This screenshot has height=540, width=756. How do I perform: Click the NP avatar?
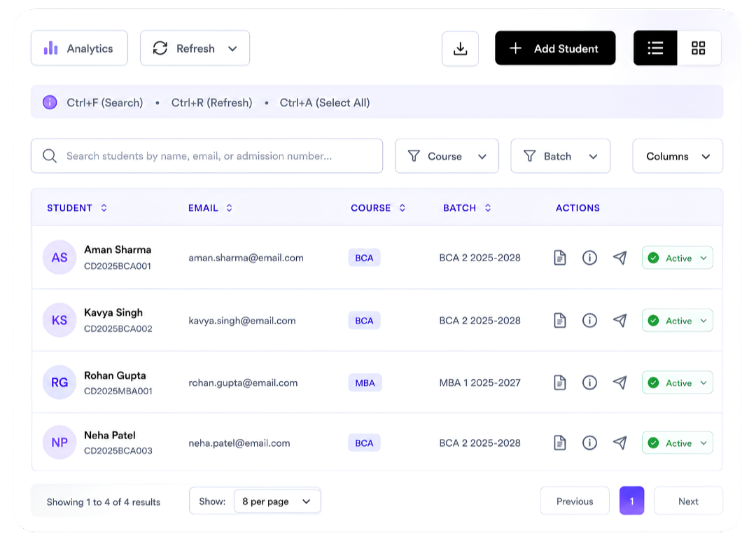click(x=59, y=442)
